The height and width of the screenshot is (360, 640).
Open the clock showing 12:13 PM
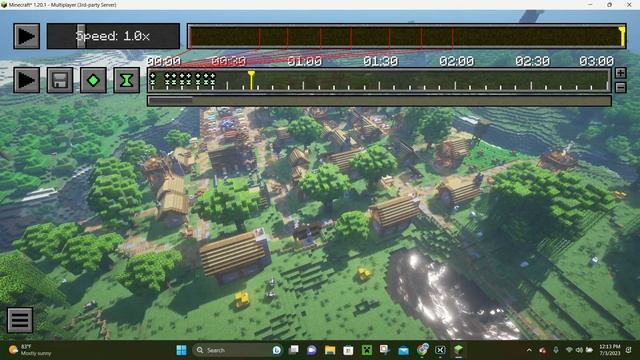pyautogui.click(x=609, y=350)
